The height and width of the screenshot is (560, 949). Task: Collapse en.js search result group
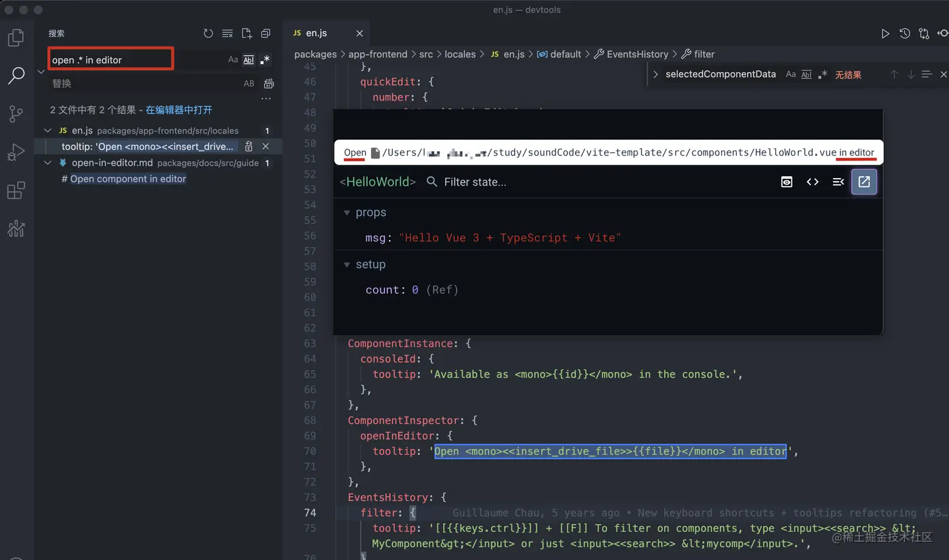click(x=48, y=130)
